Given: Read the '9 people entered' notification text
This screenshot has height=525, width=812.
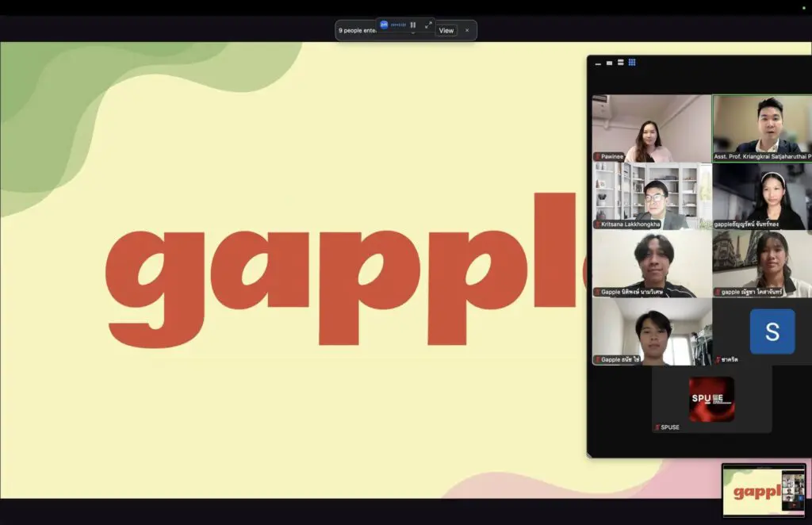Looking at the screenshot, I should (358, 31).
